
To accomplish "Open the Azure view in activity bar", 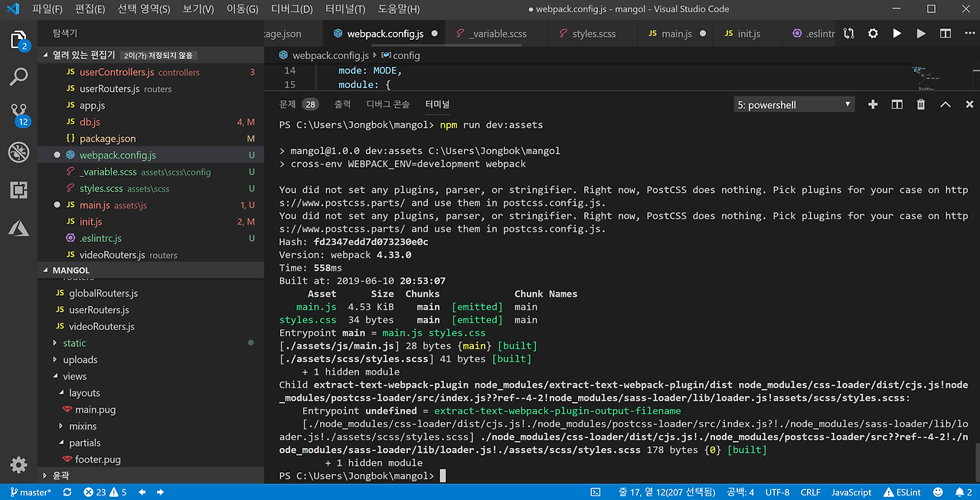I will point(18,227).
